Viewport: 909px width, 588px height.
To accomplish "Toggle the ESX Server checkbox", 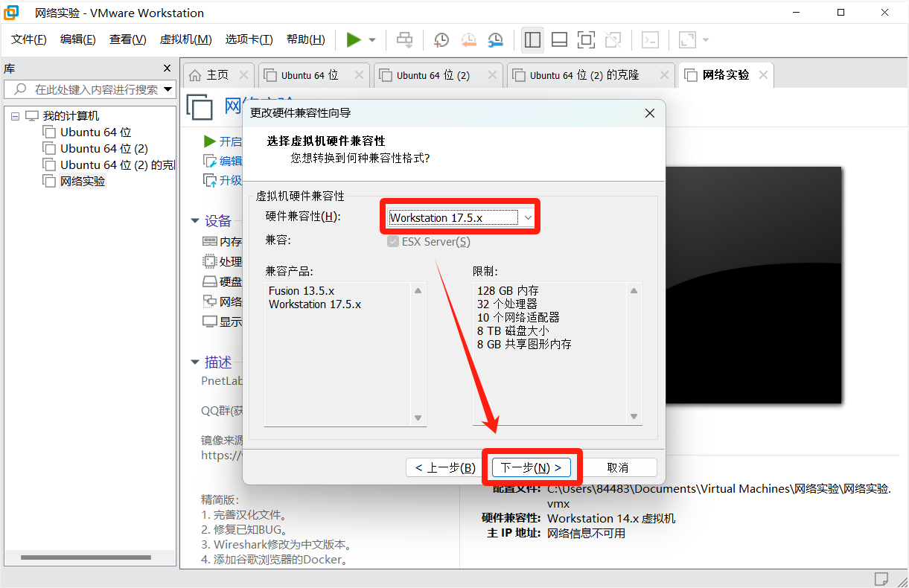I will [393, 242].
